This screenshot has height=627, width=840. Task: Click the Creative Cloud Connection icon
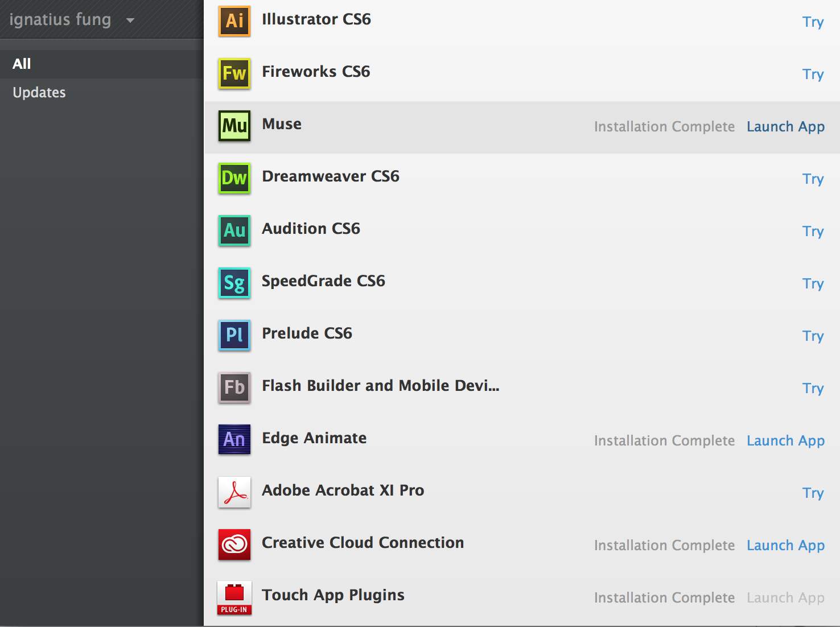pos(234,544)
